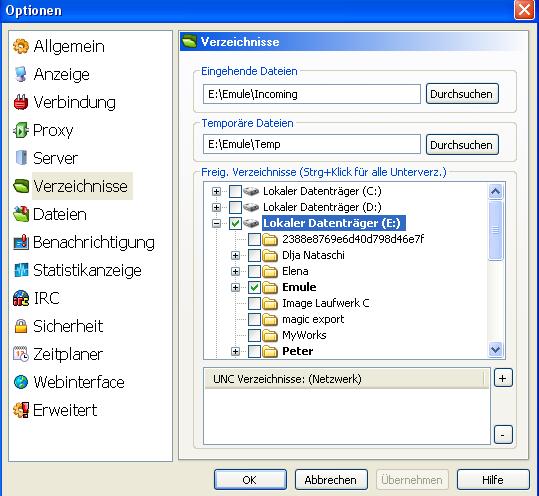Select the Anzeige monitor icon

pyautogui.click(x=21, y=74)
